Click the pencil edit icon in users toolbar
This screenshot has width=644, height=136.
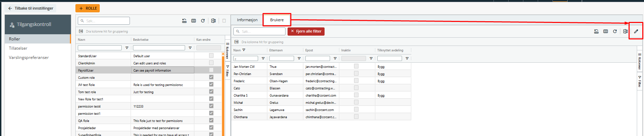(636, 31)
